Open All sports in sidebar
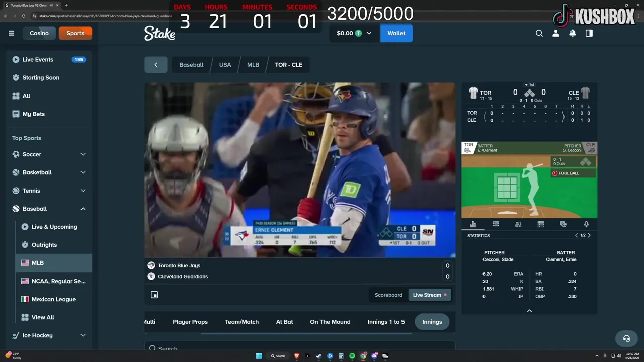 click(49, 96)
